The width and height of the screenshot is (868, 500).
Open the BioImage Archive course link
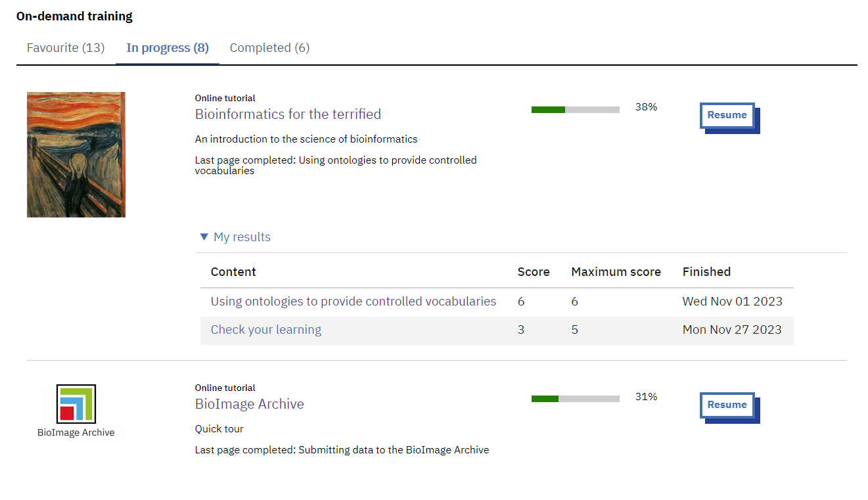coord(250,404)
